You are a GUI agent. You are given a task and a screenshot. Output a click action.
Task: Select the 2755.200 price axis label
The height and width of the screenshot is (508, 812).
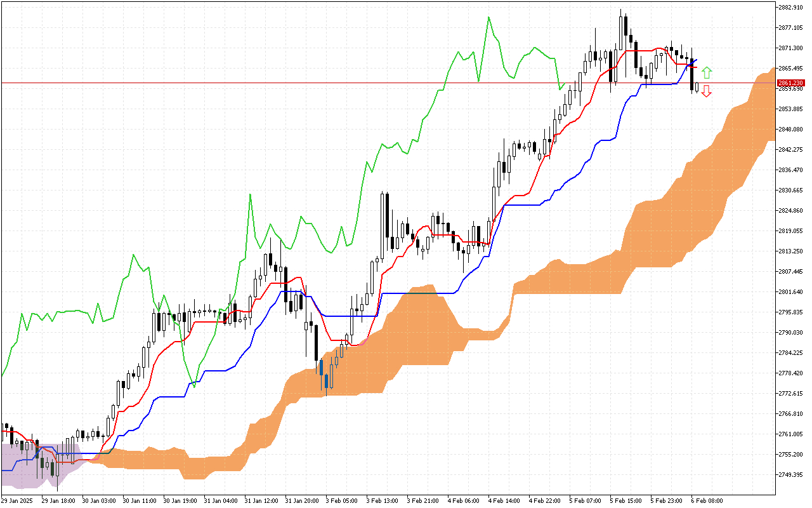pos(790,454)
